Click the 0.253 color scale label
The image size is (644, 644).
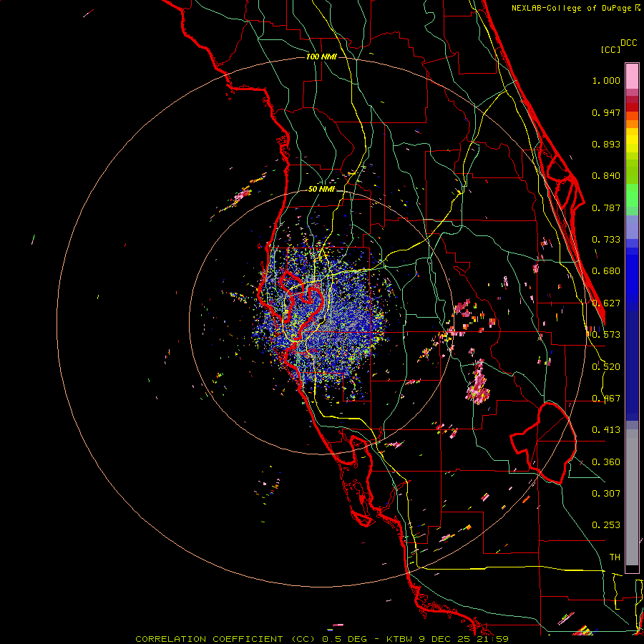tap(606, 525)
